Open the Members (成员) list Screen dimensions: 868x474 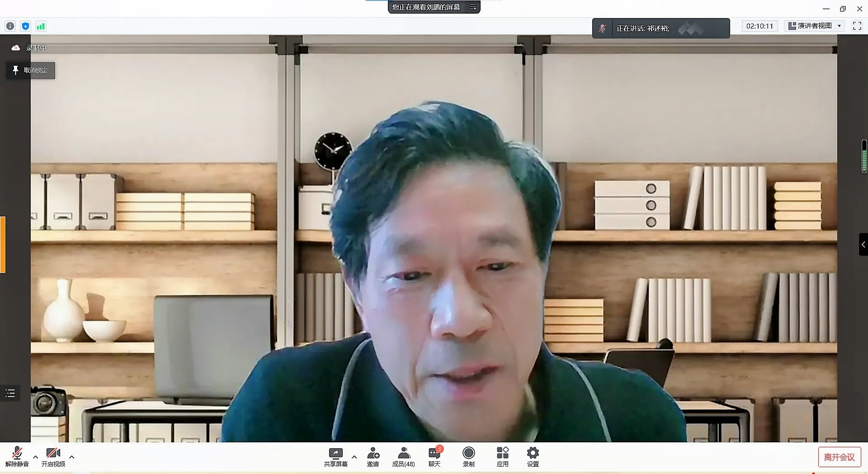click(x=403, y=456)
